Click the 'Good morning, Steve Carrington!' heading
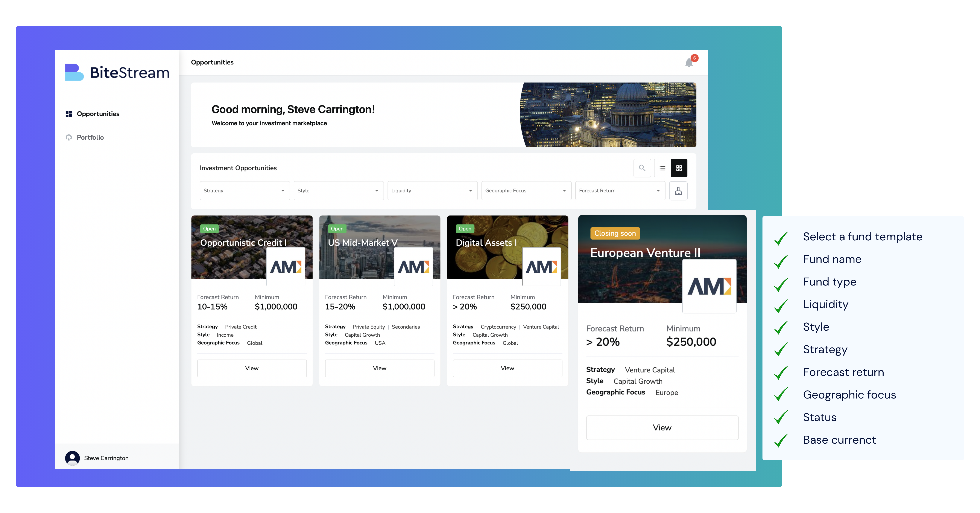 click(x=293, y=110)
